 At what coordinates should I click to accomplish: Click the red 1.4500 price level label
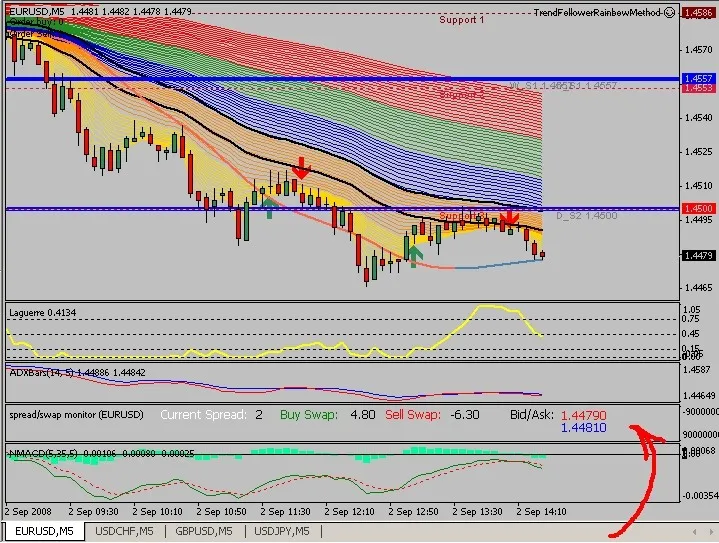tap(697, 208)
